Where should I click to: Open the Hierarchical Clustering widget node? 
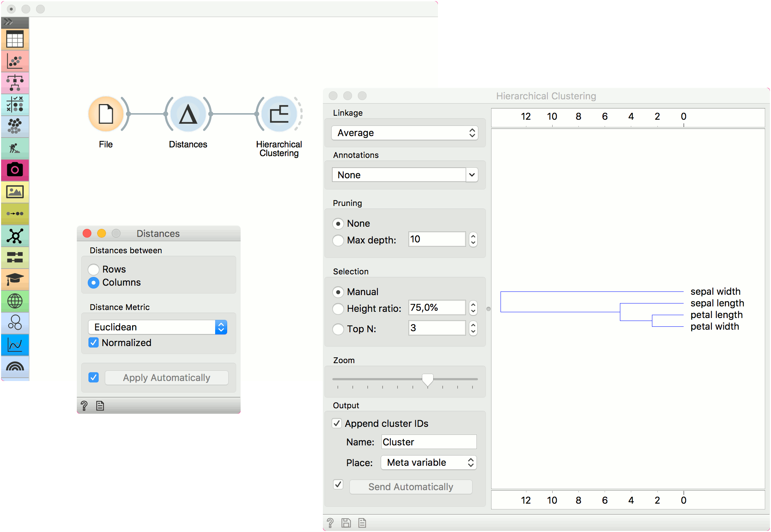279,114
